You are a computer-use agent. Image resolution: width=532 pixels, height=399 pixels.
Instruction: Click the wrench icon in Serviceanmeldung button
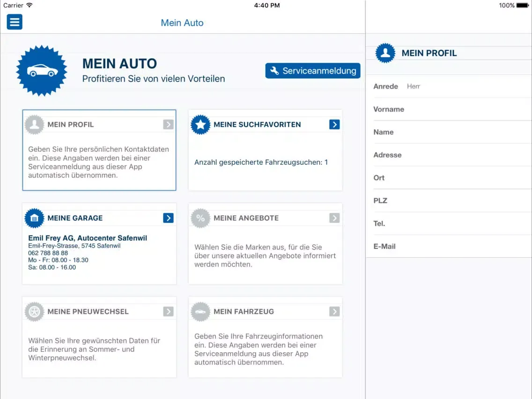pos(274,71)
